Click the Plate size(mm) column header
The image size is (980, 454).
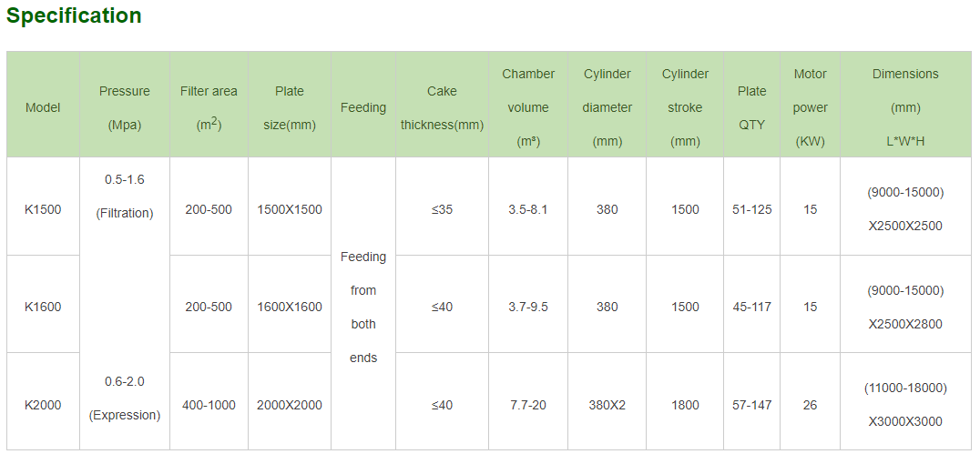(x=290, y=107)
